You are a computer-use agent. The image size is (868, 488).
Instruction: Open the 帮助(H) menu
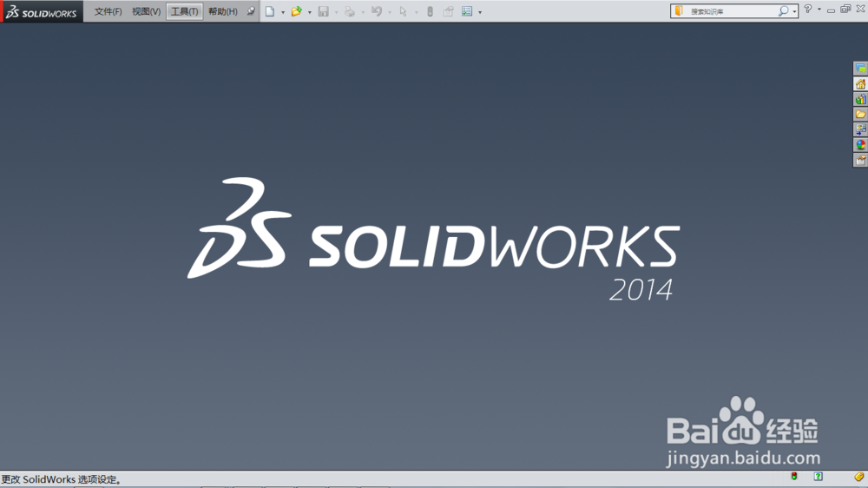point(222,11)
